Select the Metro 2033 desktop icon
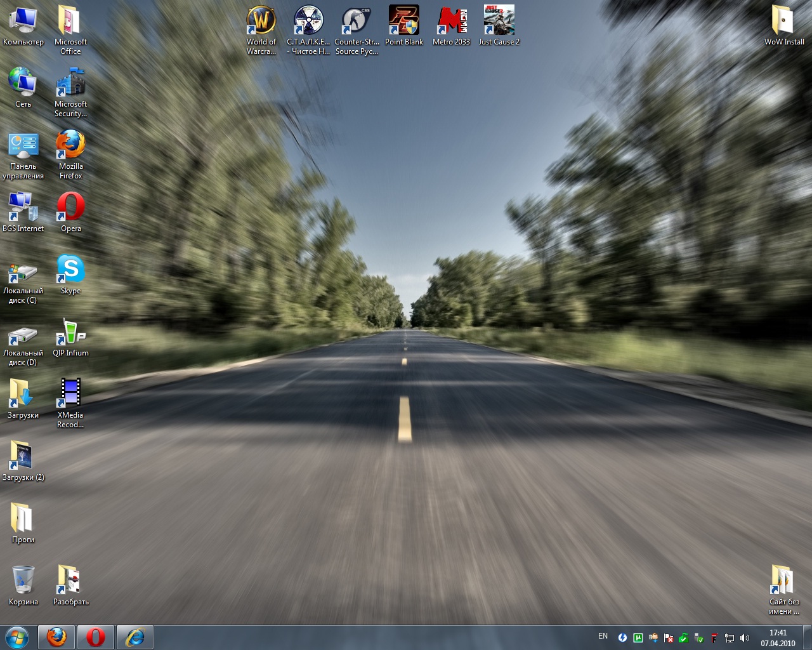812x650 pixels. [451, 22]
